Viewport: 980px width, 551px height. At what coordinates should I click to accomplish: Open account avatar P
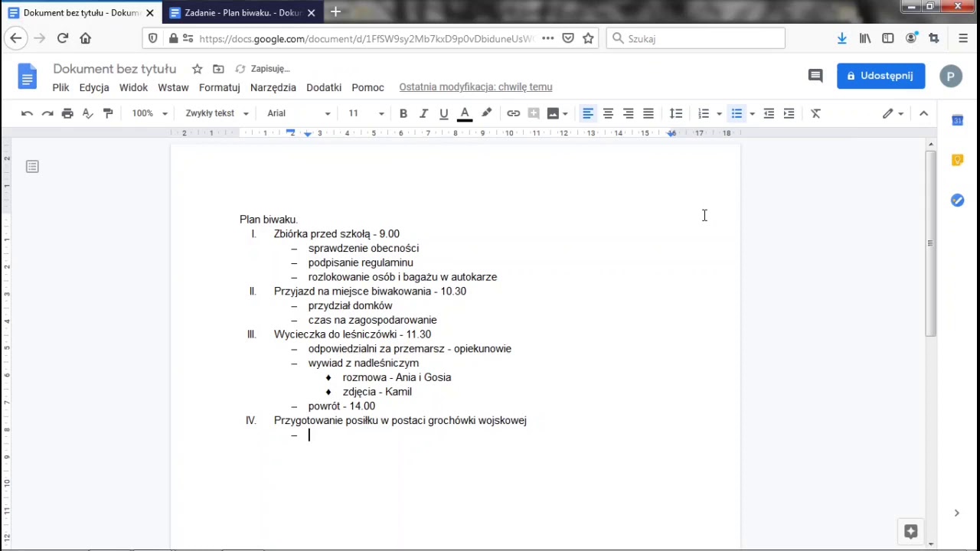click(951, 76)
